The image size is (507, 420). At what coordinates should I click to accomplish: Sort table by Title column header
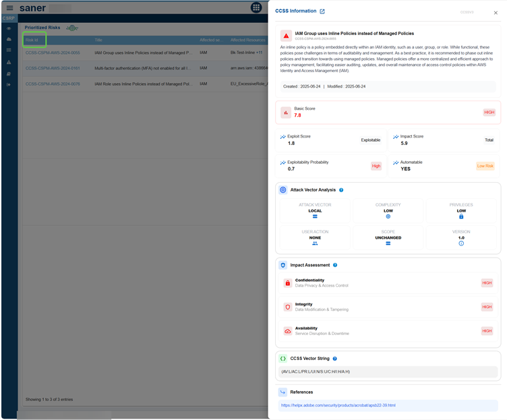(x=98, y=40)
